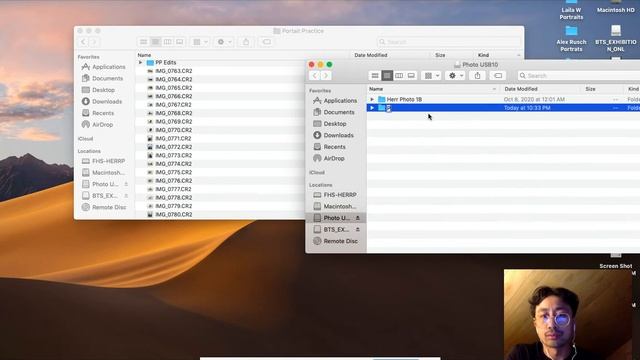Screen dimensions: 640x360
Task: Select Macintosh HD desktop icon
Action: 616,7
